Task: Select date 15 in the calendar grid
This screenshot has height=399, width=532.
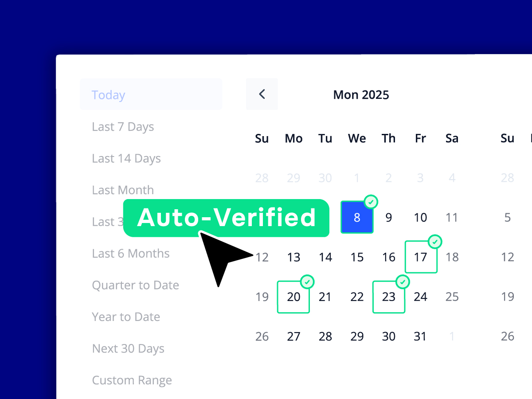Action: pos(357,257)
